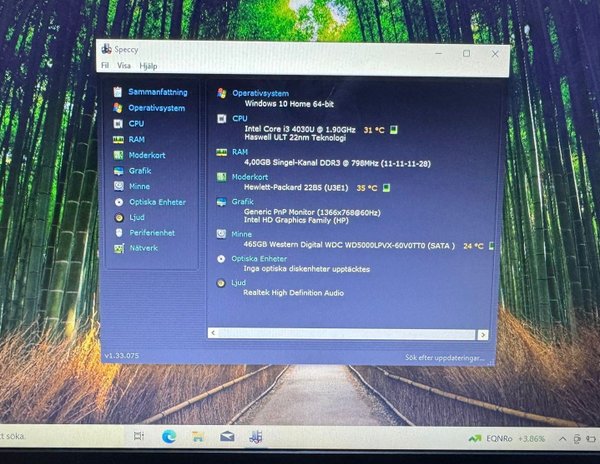600x464 pixels.
Task: Open the Fil menu
Action: click(105, 65)
